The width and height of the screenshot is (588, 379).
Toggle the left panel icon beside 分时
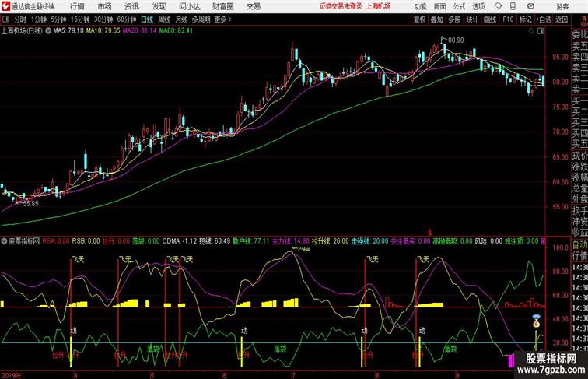pos(5,19)
